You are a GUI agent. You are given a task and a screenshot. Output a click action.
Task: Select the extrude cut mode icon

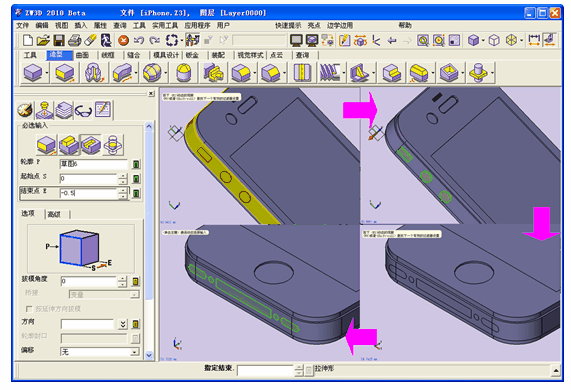[x=91, y=145]
